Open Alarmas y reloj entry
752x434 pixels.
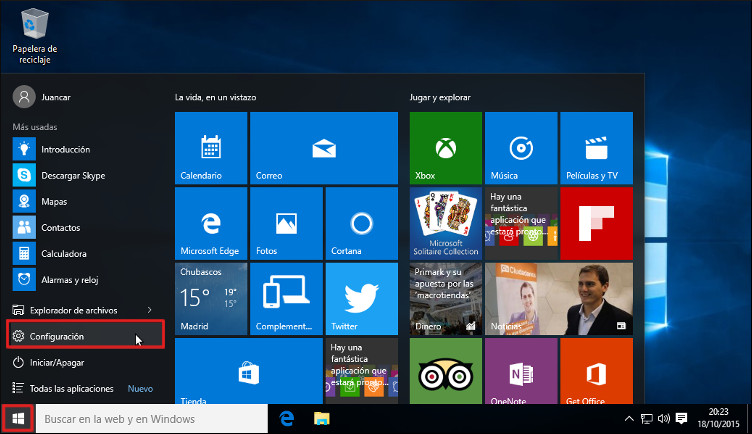tap(86, 279)
